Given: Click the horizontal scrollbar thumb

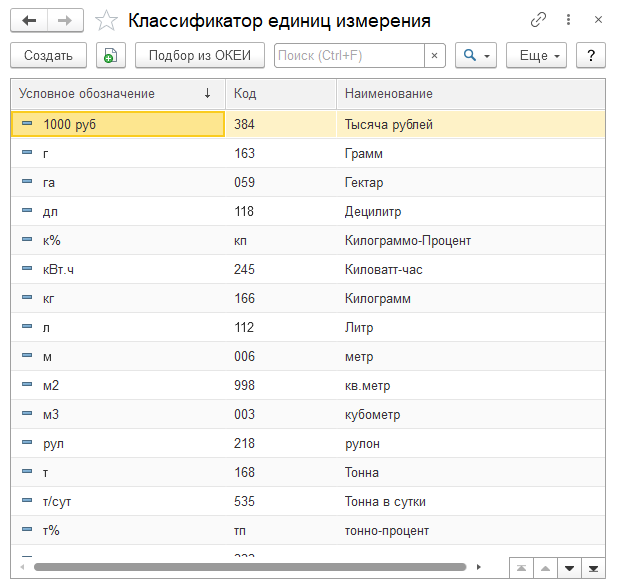Looking at the screenshot, I should (250, 567).
